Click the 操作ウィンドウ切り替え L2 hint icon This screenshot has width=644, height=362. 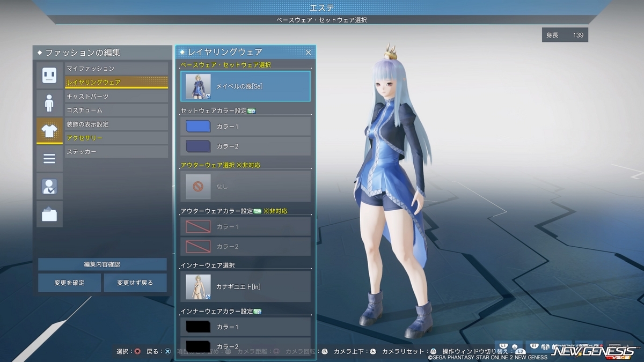520,352
